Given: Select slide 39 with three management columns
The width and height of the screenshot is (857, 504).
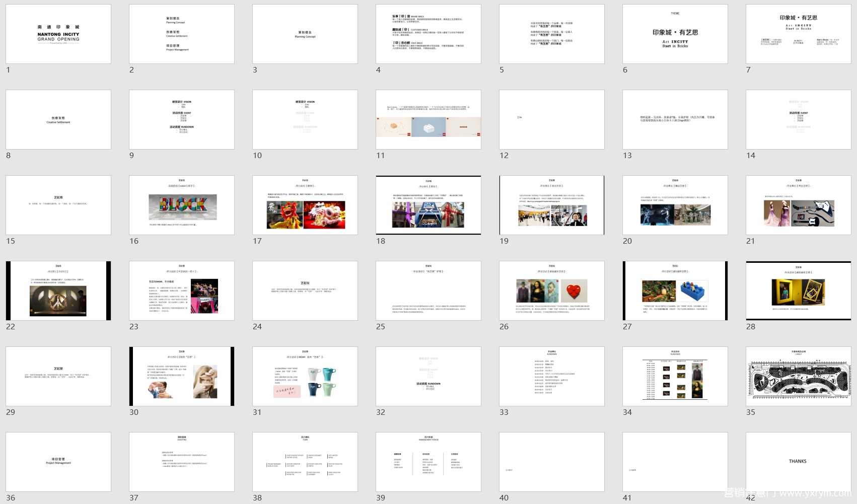Looking at the screenshot, I should (x=428, y=462).
